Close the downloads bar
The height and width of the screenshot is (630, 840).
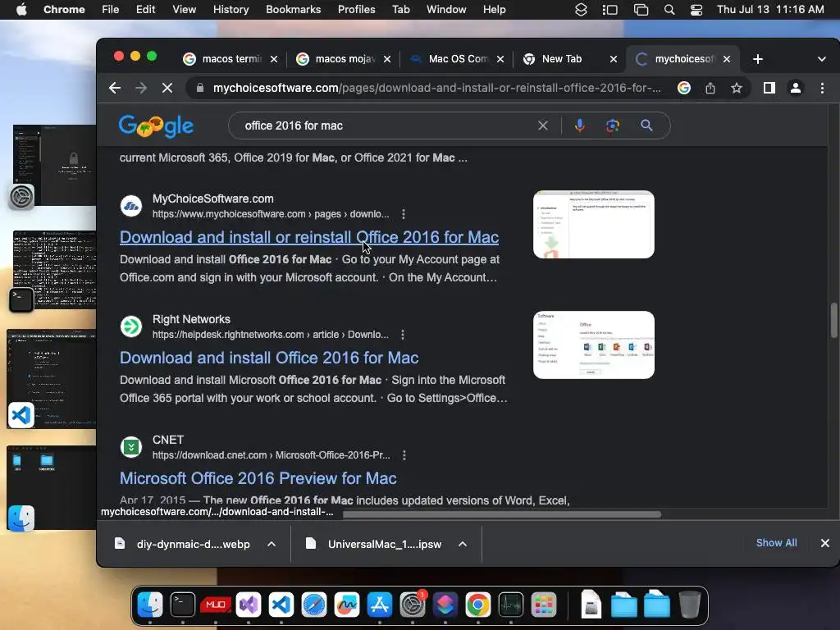[825, 543]
